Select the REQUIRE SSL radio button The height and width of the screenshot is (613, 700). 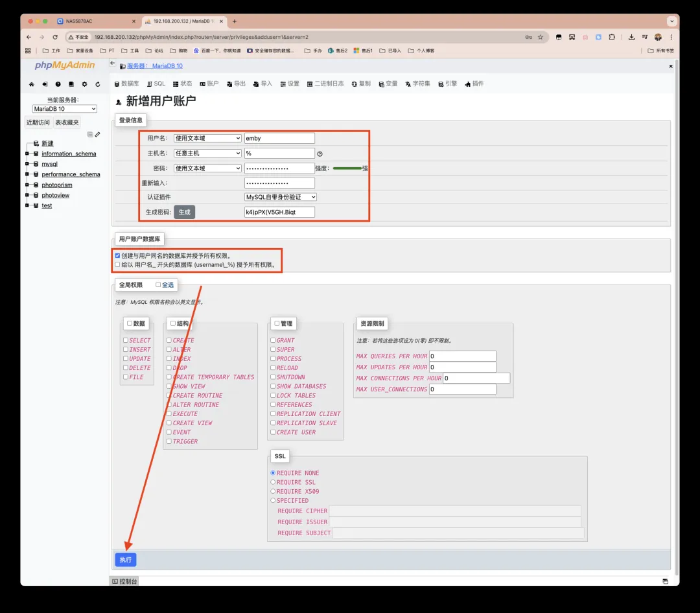[x=273, y=482]
